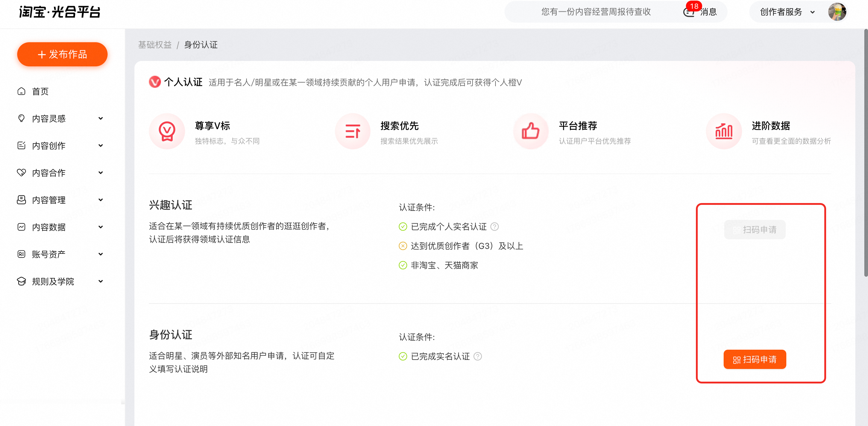Click the orange X beside 达到优质创作者（G3）及以上
This screenshot has height=426, width=868.
pyautogui.click(x=403, y=246)
